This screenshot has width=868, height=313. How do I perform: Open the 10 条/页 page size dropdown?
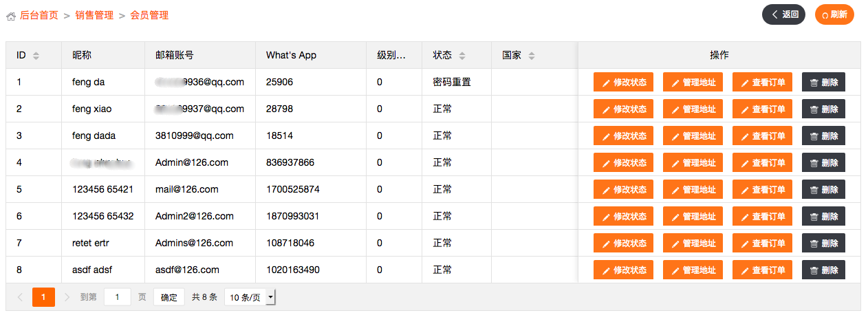pyautogui.click(x=250, y=297)
